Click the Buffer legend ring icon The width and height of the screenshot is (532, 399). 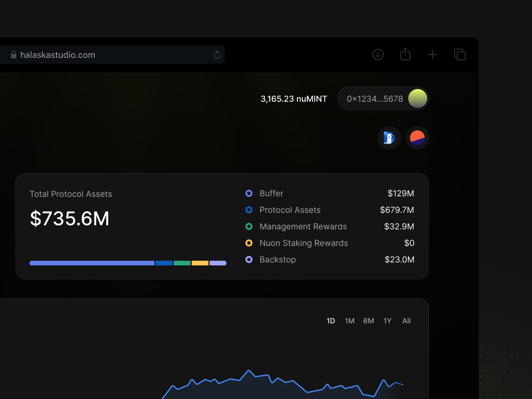tap(249, 194)
